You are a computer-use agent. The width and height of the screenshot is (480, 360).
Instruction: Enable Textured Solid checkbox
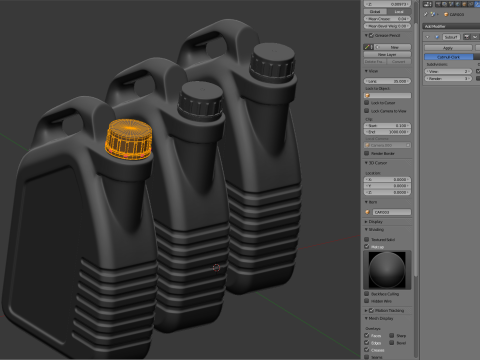point(367,239)
